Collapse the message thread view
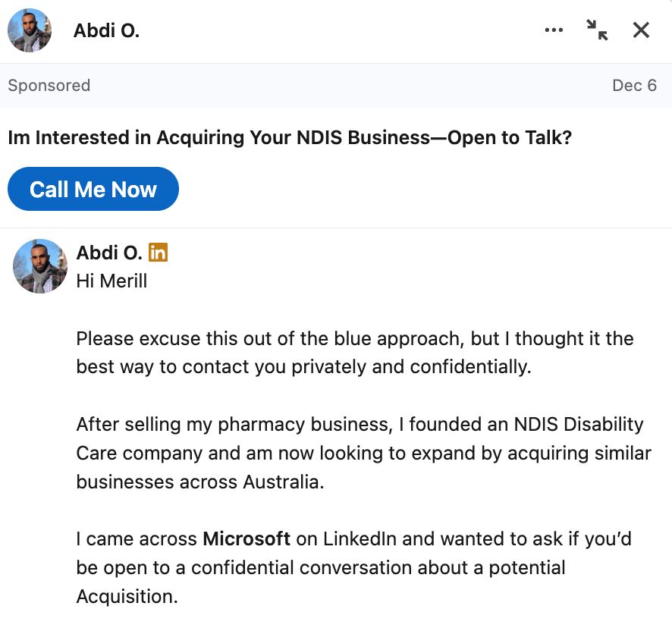 (x=597, y=30)
